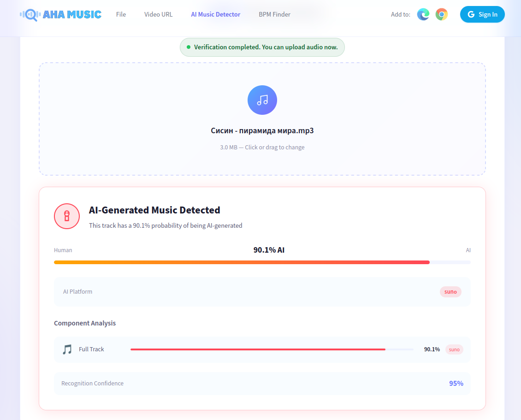Image resolution: width=521 pixels, height=420 pixels.
Task: Click the Sign In button
Action: pos(482,14)
